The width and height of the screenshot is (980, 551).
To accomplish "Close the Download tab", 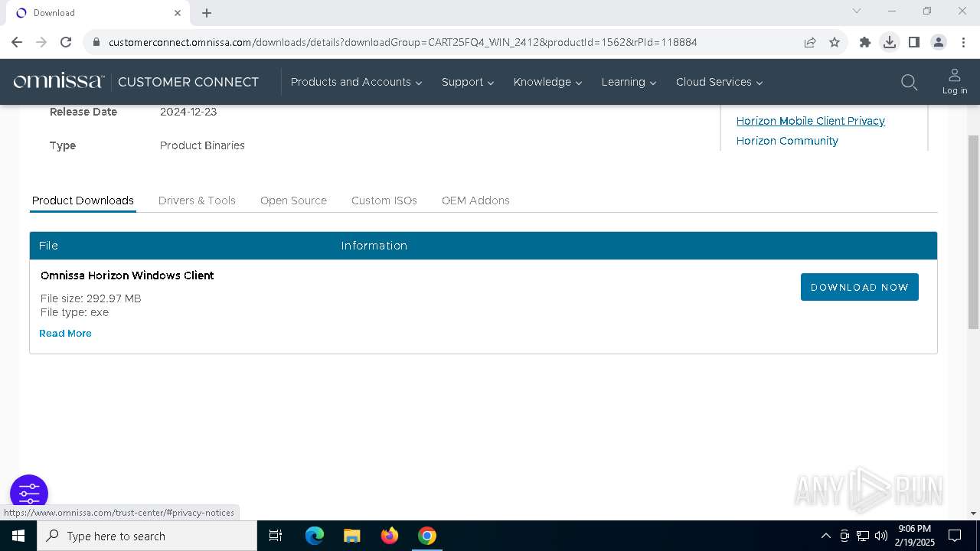I will pos(178,12).
